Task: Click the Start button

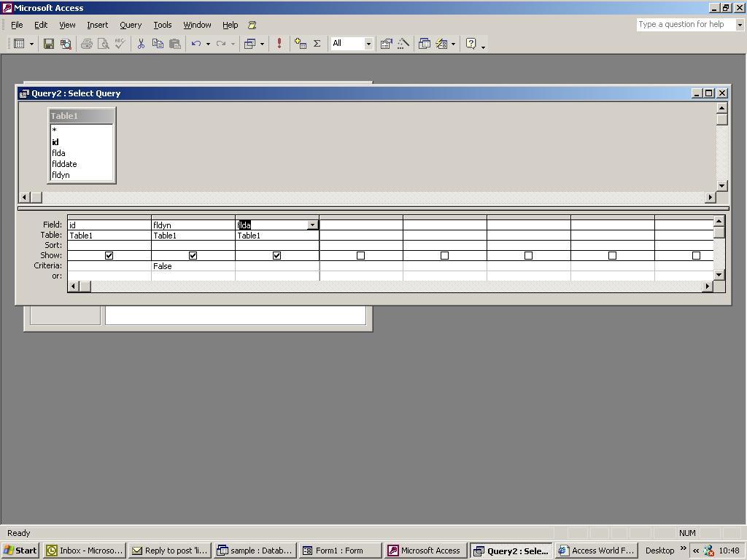Action: tap(20, 551)
